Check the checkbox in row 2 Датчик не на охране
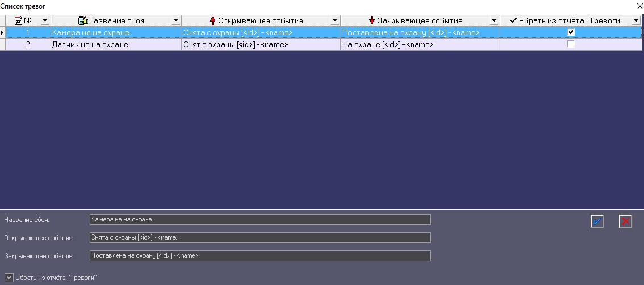Image resolution: width=644 pixels, height=285 pixels. tap(571, 44)
